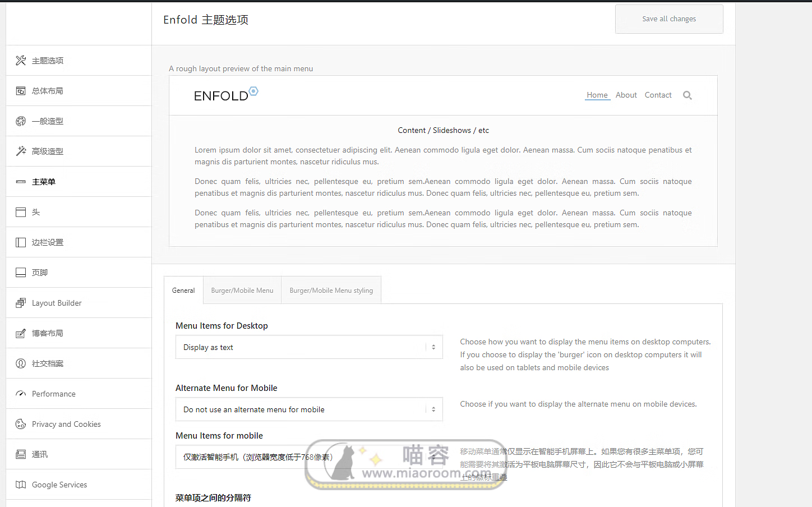This screenshot has width=812, height=507.
Task: Open the 头 sidebar section
Action: coord(79,212)
